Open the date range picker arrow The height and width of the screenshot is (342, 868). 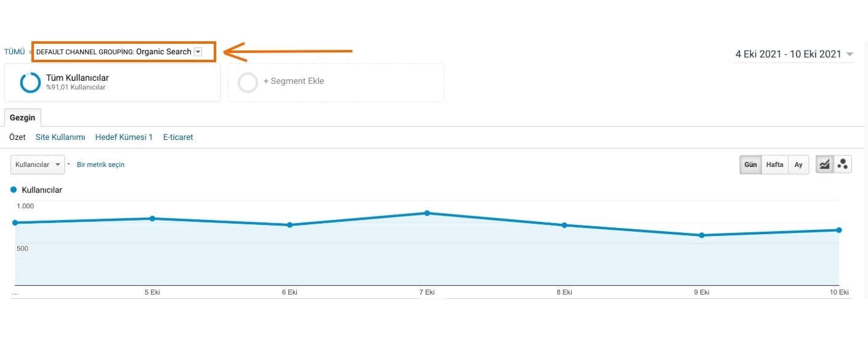850,54
